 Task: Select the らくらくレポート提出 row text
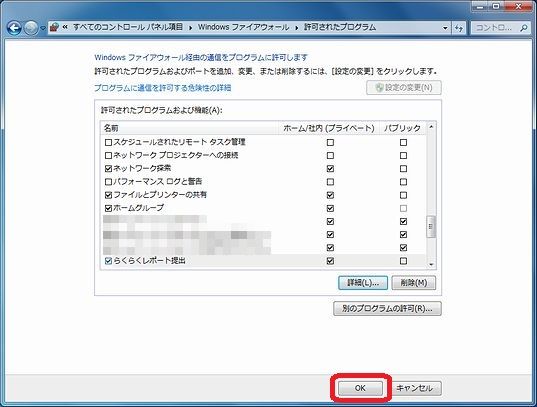pos(149,261)
